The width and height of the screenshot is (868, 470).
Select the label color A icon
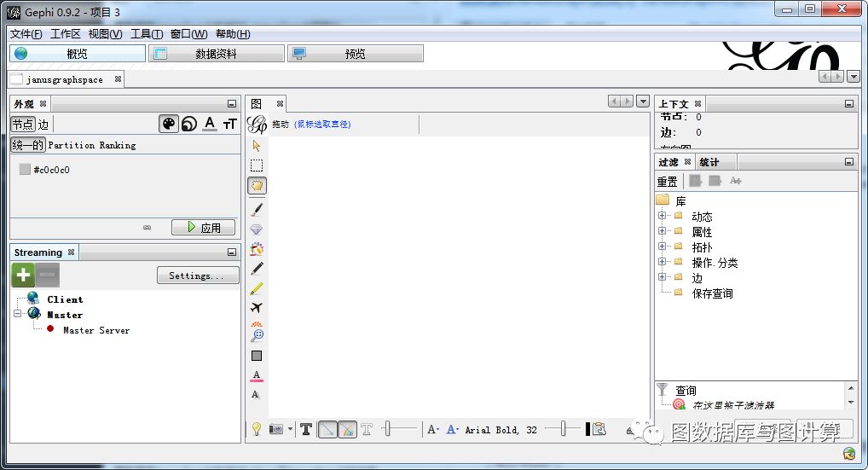pos(209,124)
